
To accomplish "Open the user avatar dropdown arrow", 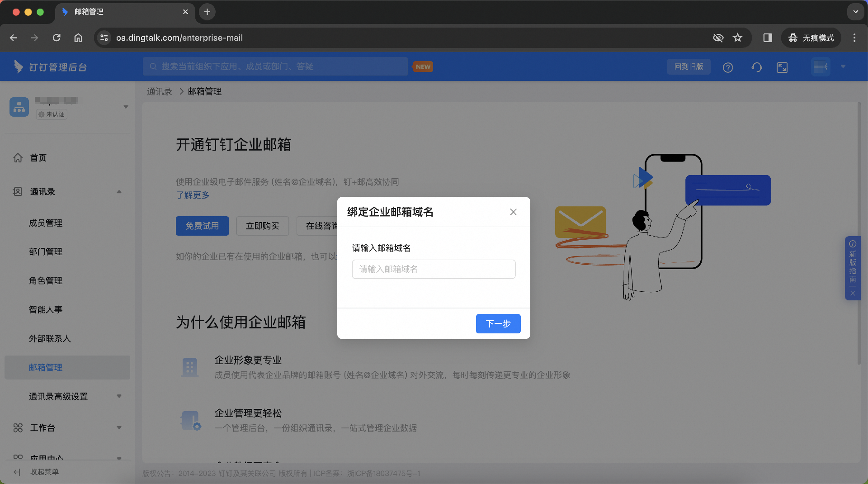I will [843, 66].
